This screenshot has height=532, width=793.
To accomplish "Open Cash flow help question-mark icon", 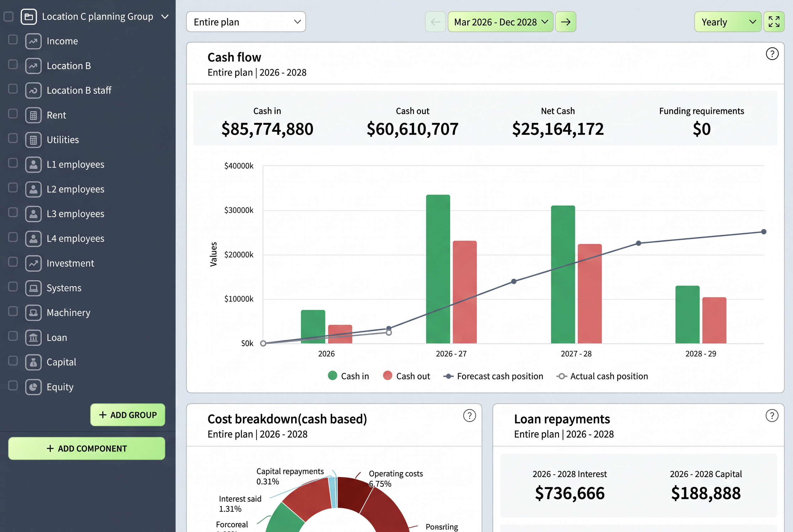I will point(772,54).
